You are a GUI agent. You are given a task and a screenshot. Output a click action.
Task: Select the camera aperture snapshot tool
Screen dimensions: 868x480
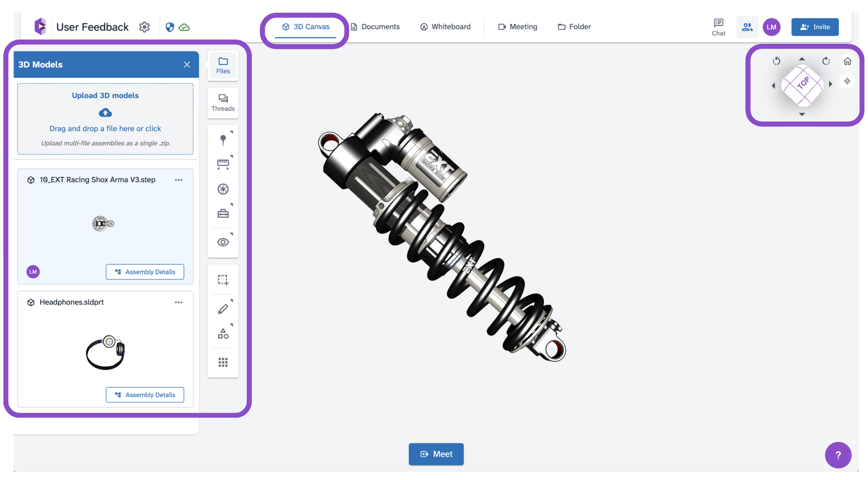tap(223, 189)
